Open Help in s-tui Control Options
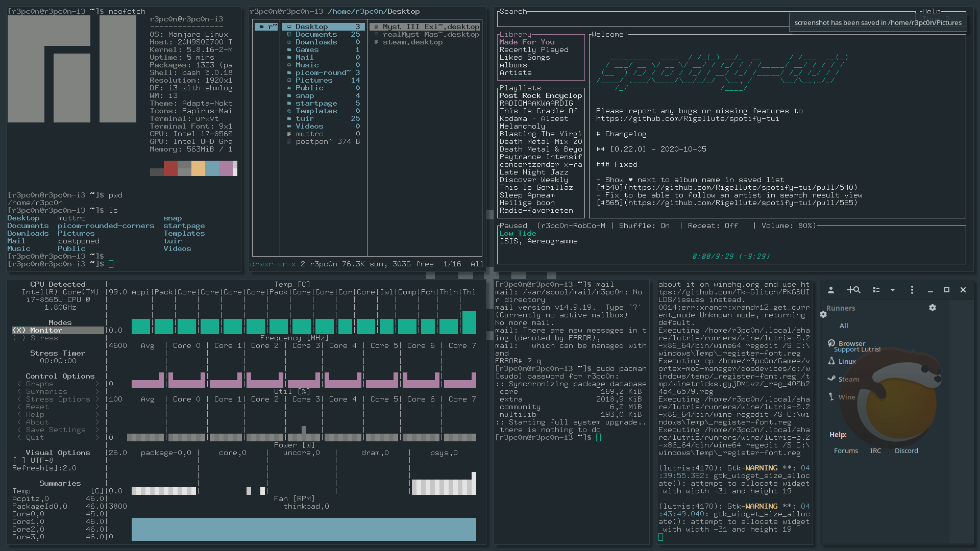Screen dimensions: 980x551 [x=58, y=414]
